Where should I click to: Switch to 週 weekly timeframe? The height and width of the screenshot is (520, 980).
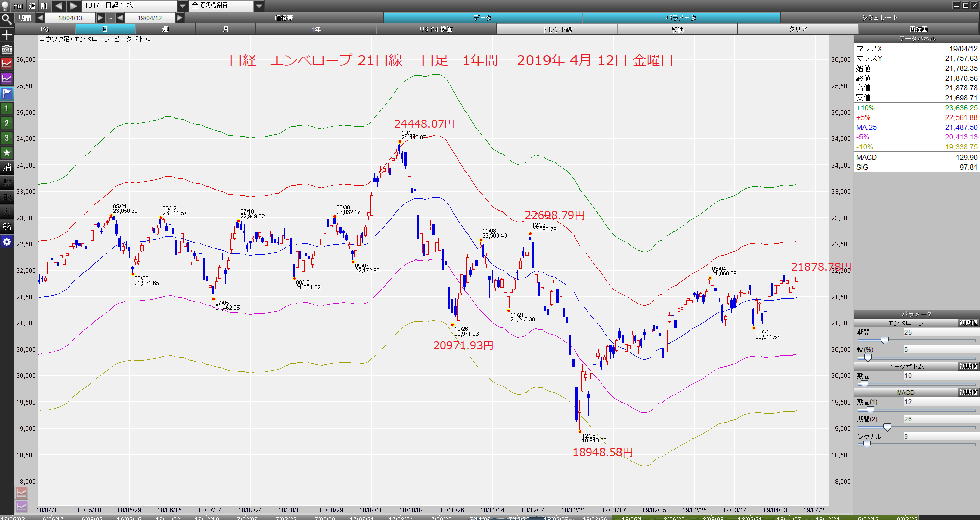click(165, 29)
